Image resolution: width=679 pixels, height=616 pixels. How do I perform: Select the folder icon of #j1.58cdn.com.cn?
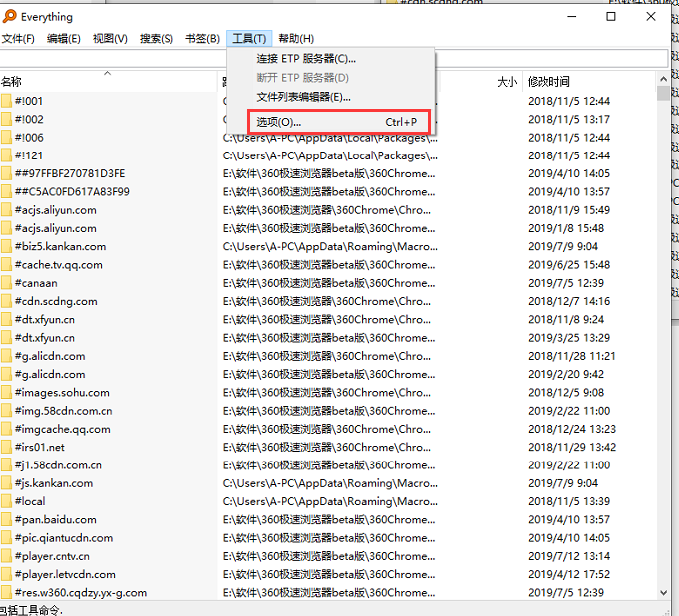pos(6,464)
